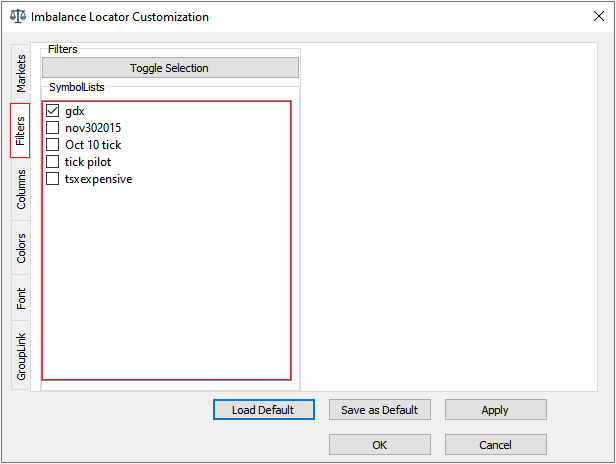Image resolution: width=616 pixels, height=464 pixels.
Task: Enable the nov302015 symbol list
Action: click(53, 128)
